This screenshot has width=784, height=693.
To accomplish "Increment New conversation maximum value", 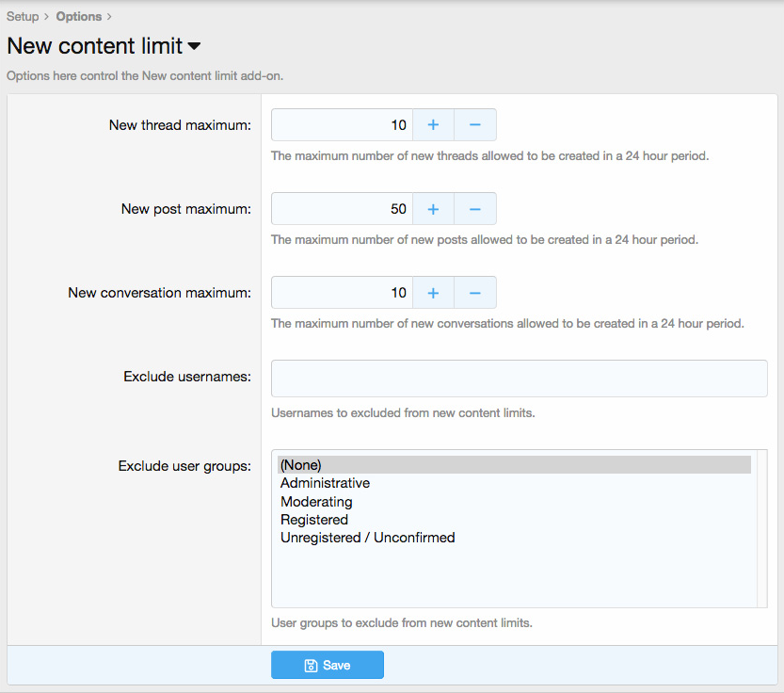I will [433, 293].
